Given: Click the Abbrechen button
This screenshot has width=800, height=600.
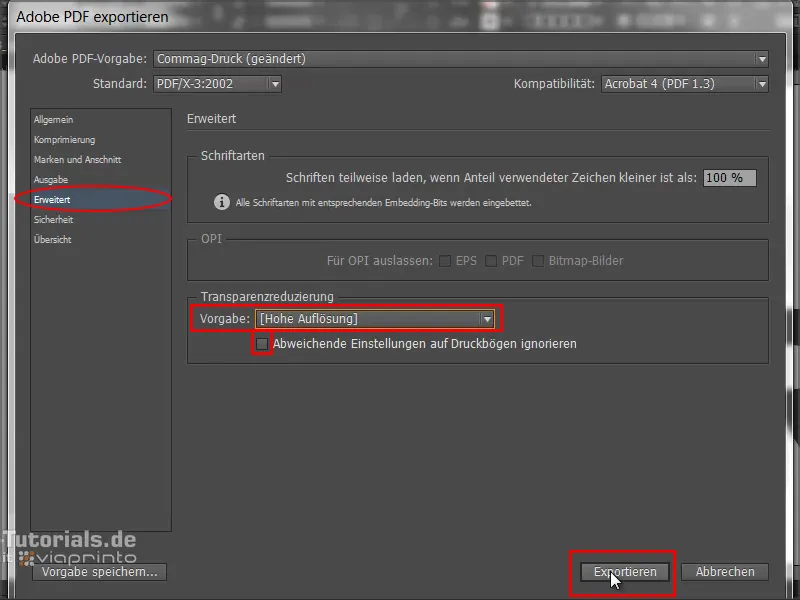Looking at the screenshot, I should 725,572.
